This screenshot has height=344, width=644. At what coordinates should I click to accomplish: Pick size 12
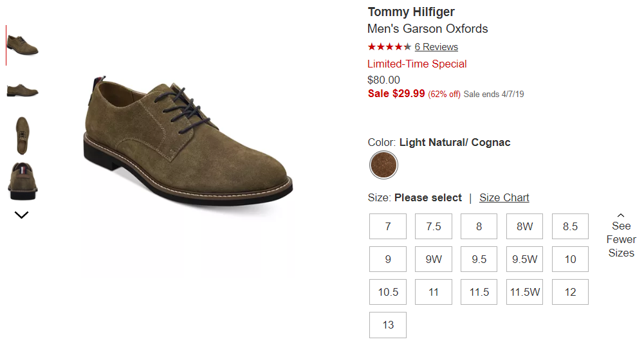pos(570,292)
